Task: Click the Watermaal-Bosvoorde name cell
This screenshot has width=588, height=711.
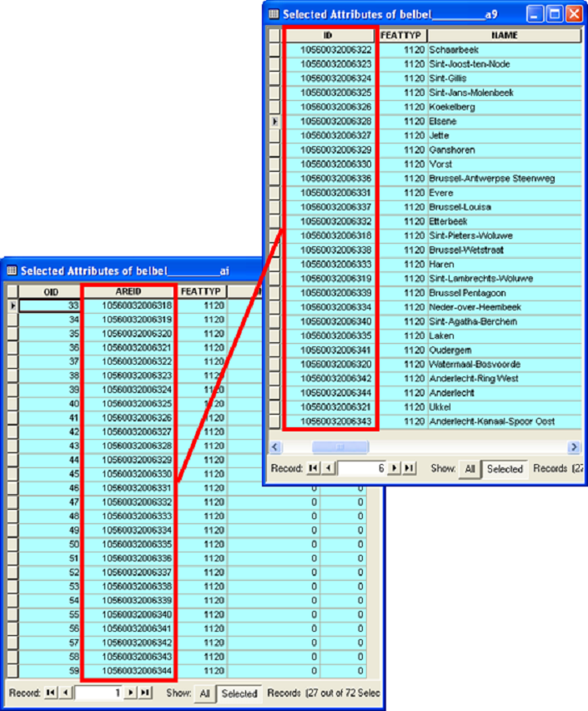Action: pyautogui.click(x=505, y=365)
